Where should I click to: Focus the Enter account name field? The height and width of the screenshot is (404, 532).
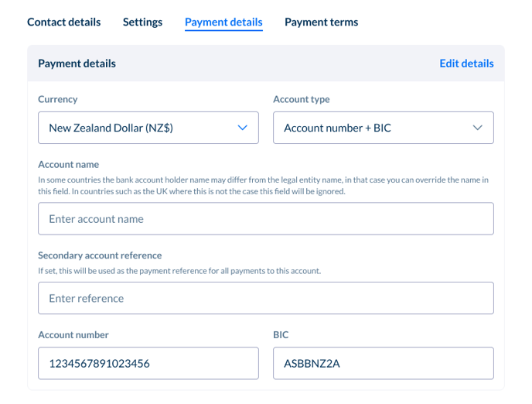(265, 219)
